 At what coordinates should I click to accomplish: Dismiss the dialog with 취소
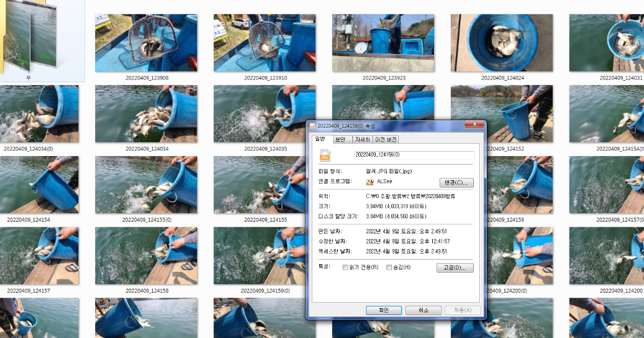(423, 310)
